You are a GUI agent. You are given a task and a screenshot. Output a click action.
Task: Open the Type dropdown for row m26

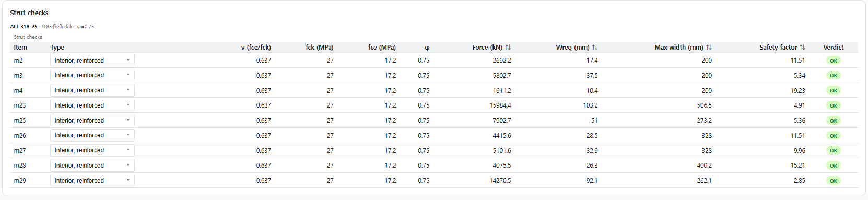pyautogui.click(x=92, y=135)
